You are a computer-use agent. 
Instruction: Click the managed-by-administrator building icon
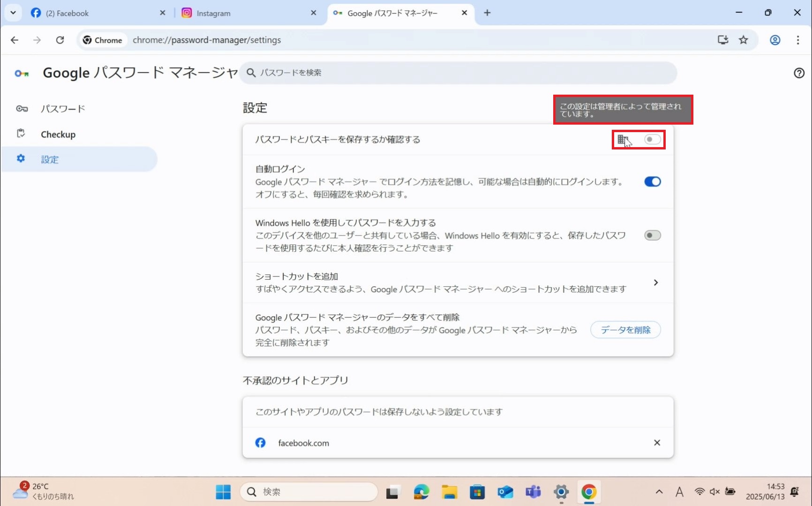pos(622,140)
